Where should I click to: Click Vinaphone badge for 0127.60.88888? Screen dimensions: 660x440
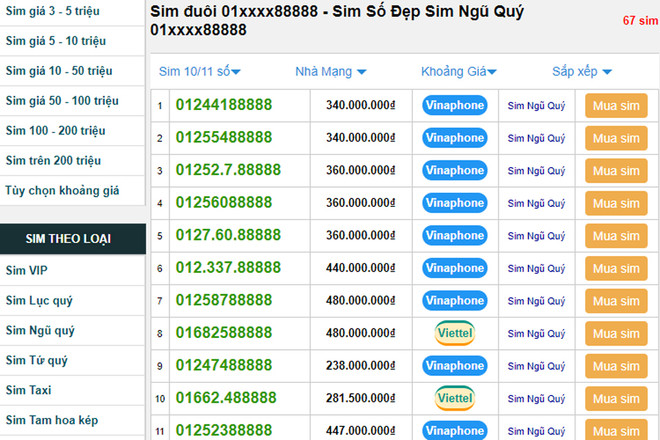coord(454,236)
